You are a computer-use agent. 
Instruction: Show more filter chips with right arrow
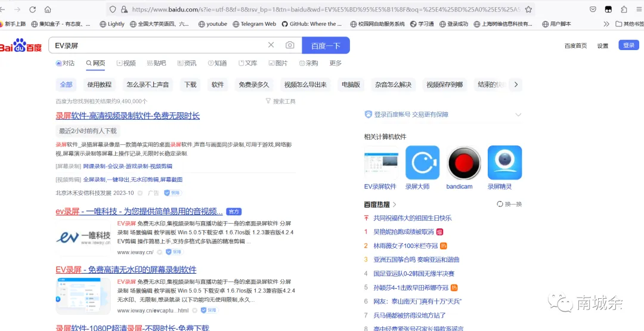516,85
